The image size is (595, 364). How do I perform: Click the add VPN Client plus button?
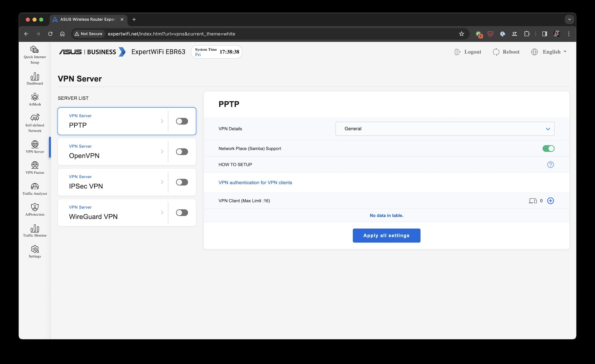pos(551,201)
